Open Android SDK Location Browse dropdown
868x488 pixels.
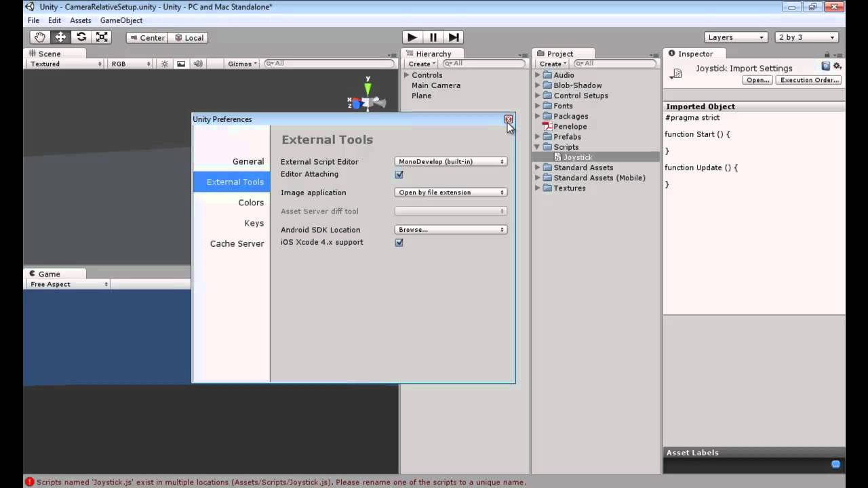(451, 230)
